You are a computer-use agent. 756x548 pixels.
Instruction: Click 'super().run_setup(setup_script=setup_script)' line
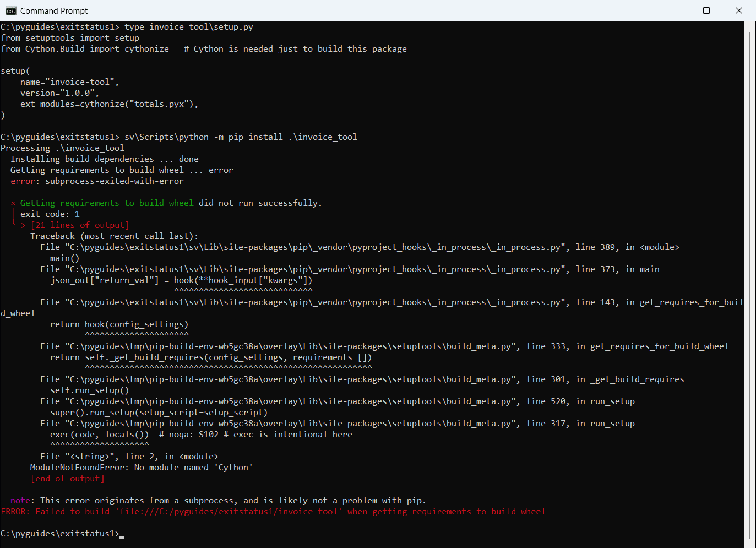(159, 413)
